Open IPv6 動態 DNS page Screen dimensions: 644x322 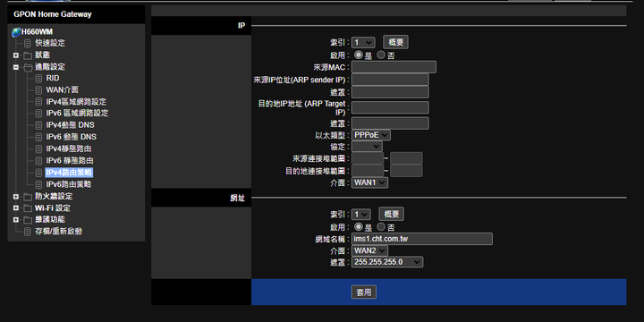71,137
